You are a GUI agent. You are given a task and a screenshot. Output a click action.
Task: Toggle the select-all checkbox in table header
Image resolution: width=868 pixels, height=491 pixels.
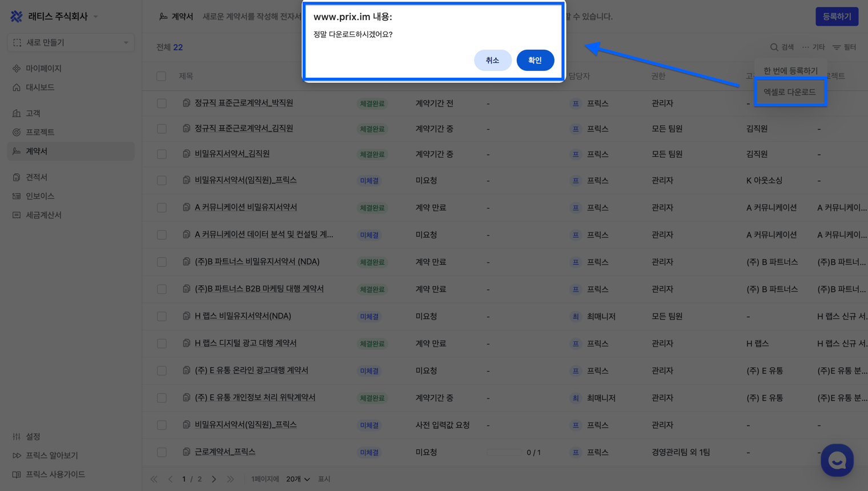[x=162, y=76]
